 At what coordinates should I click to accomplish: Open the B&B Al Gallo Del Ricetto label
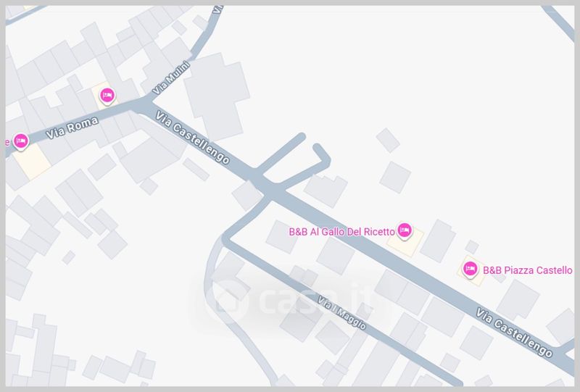pyautogui.click(x=341, y=232)
